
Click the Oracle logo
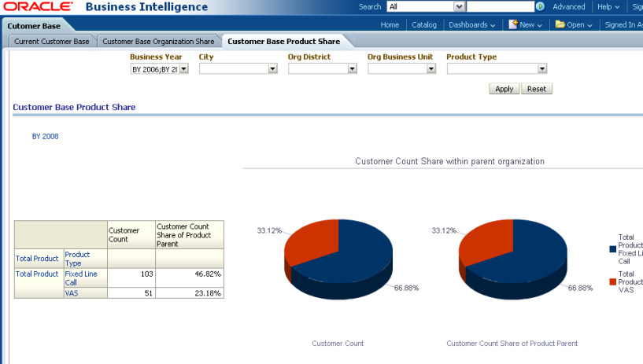click(x=38, y=6)
